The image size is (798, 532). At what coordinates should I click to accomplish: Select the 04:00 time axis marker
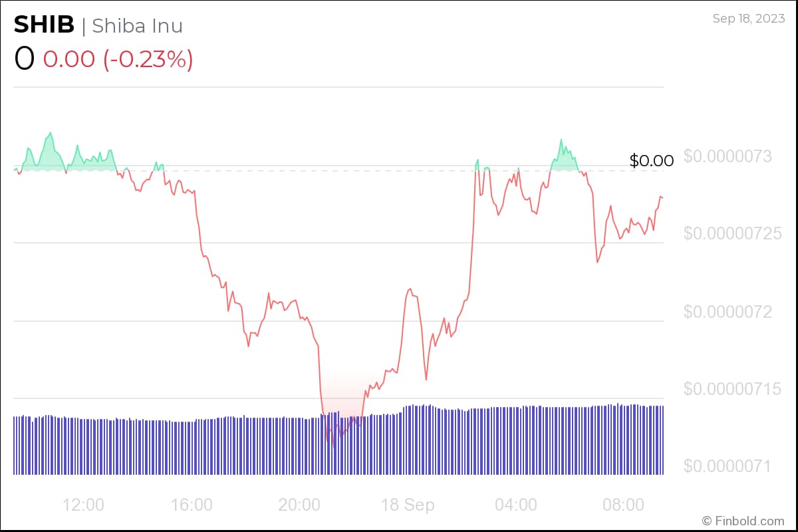pyautogui.click(x=516, y=505)
